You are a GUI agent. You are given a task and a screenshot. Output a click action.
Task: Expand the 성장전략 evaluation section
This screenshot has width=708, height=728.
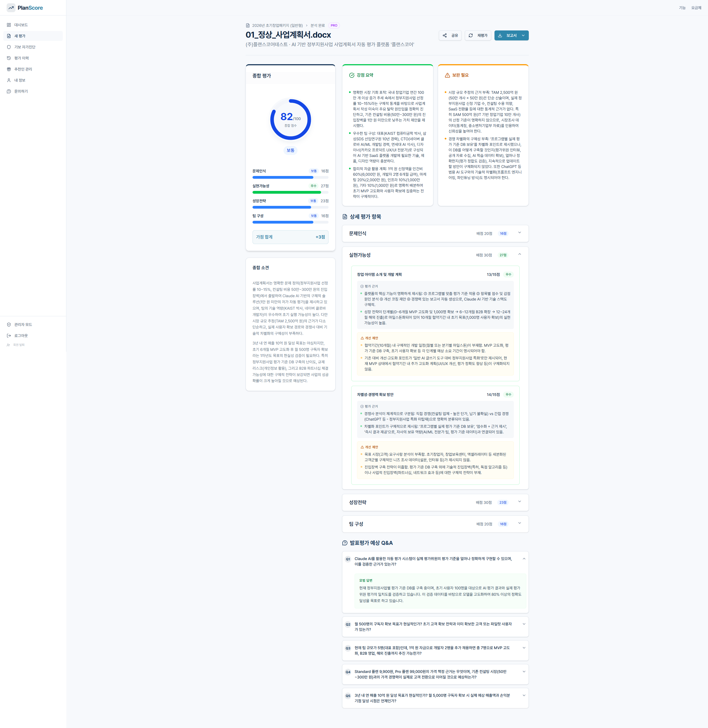tap(519, 502)
